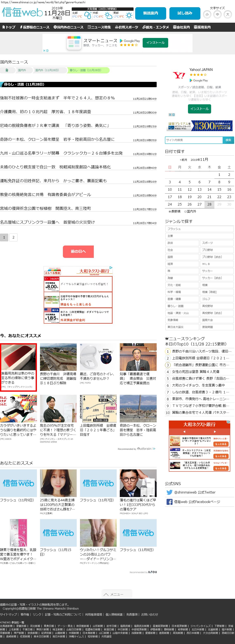Click the home icon in breadcrumb

(7, 70)
